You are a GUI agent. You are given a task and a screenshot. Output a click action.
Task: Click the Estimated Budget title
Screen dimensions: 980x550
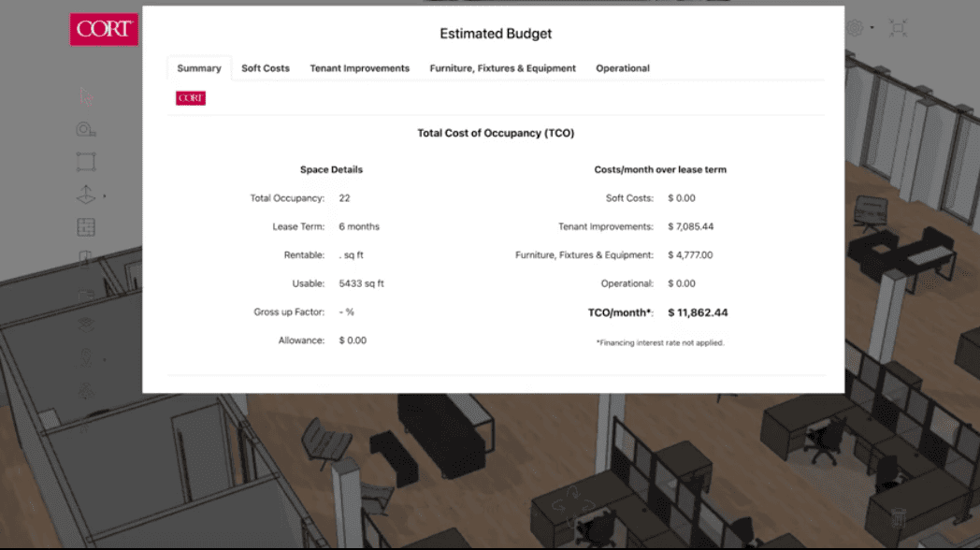coord(496,34)
